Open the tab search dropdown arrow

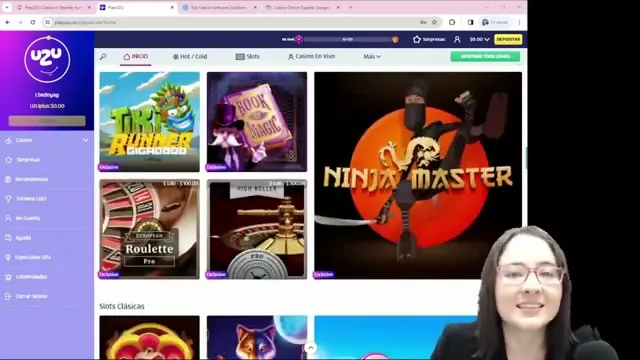point(7,7)
